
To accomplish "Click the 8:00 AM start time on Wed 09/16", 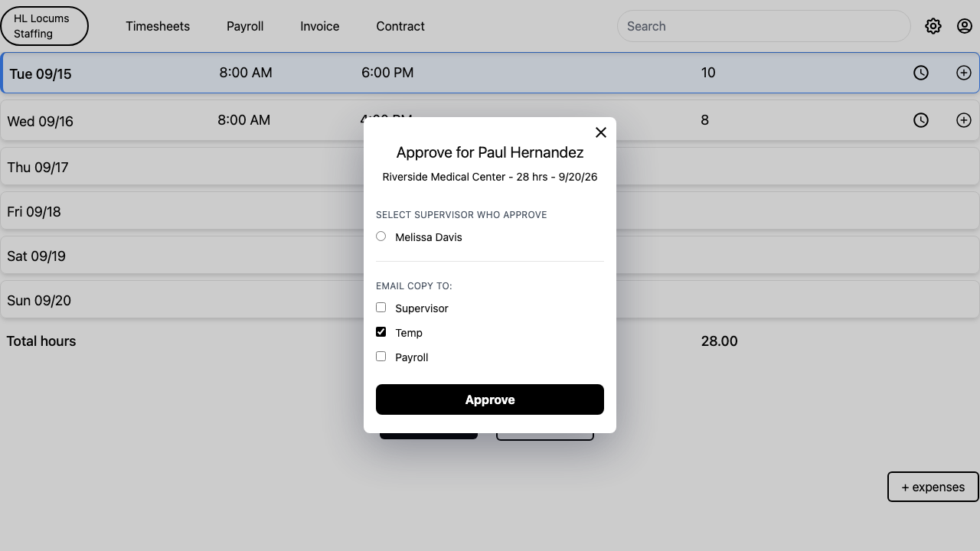I will click(244, 120).
